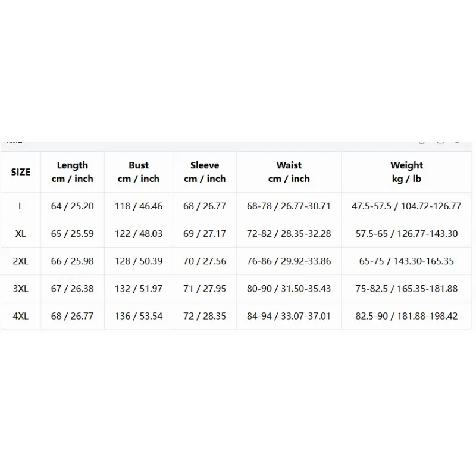The height and width of the screenshot is (476, 476).
Task: Click the 3XL size row label
Action: point(21,289)
